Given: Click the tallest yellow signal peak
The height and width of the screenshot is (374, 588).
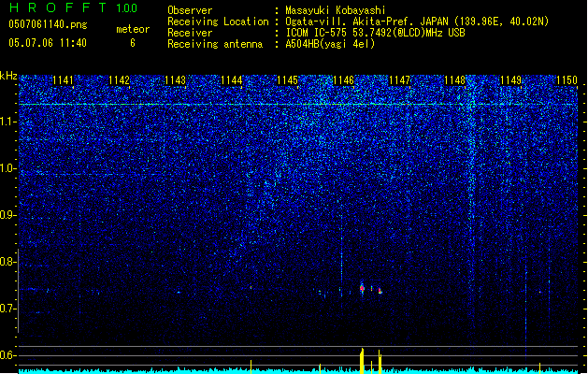Looking at the screenshot, I should coord(362,361).
